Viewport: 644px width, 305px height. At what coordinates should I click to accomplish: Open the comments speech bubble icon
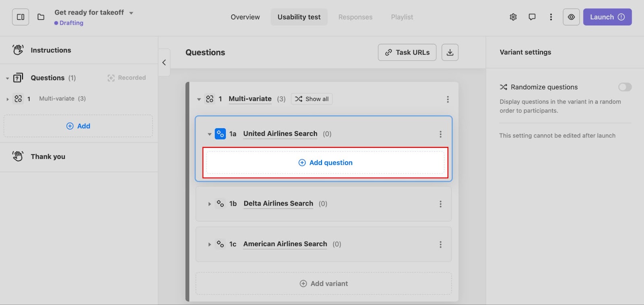(x=532, y=17)
